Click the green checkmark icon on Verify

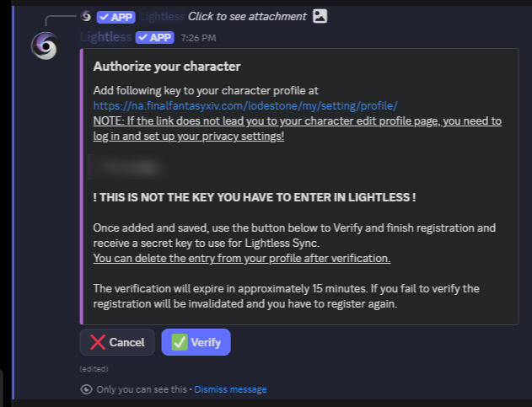pos(179,342)
